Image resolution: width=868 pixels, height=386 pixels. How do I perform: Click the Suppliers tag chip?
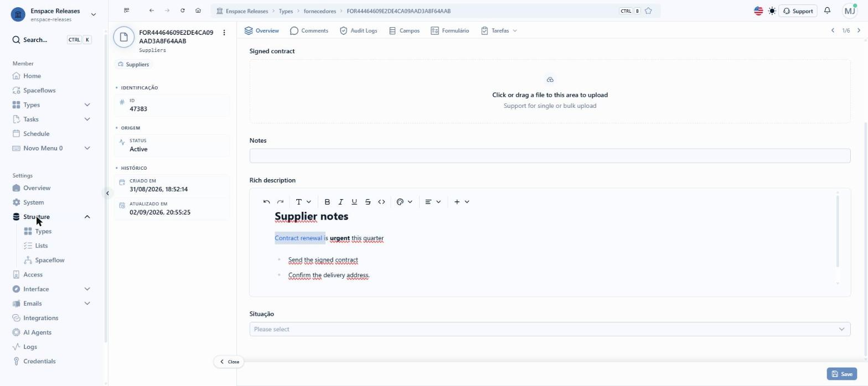pos(133,64)
